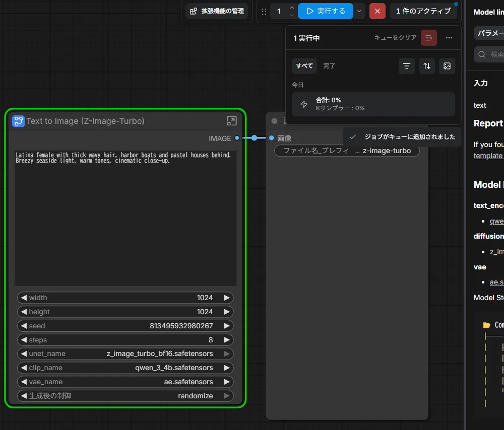The height and width of the screenshot is (430, 504).
Task: Select the running job 合計: 0% entry
Action: pyautogui.click(x=373, y=104)
